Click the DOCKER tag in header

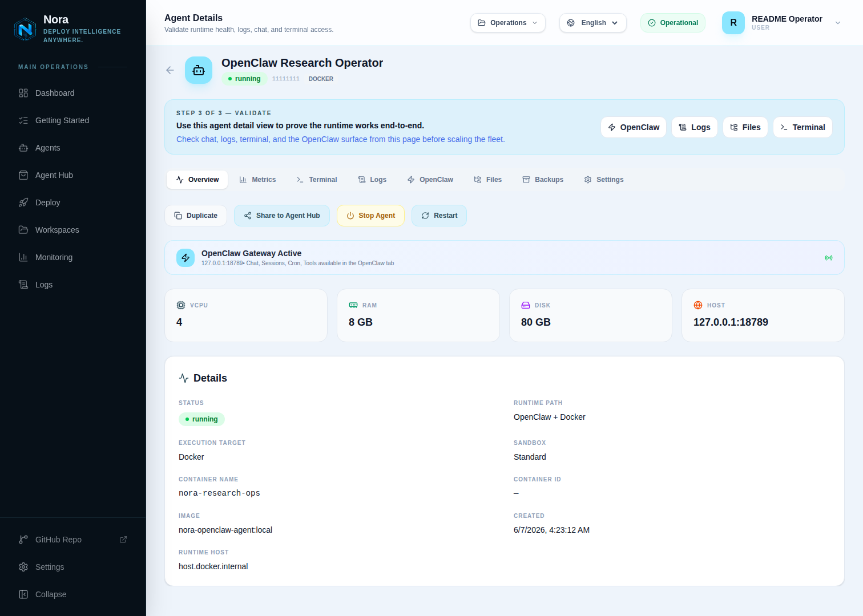[321, 79]
